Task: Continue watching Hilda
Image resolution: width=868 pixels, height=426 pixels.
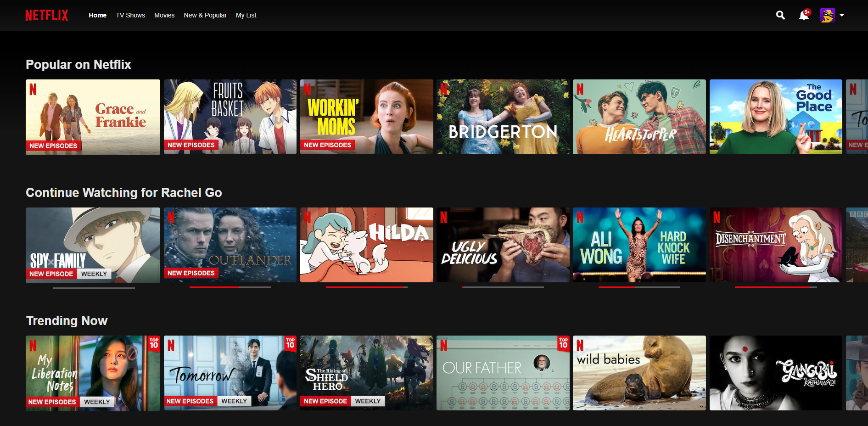Action: (366, 245)
